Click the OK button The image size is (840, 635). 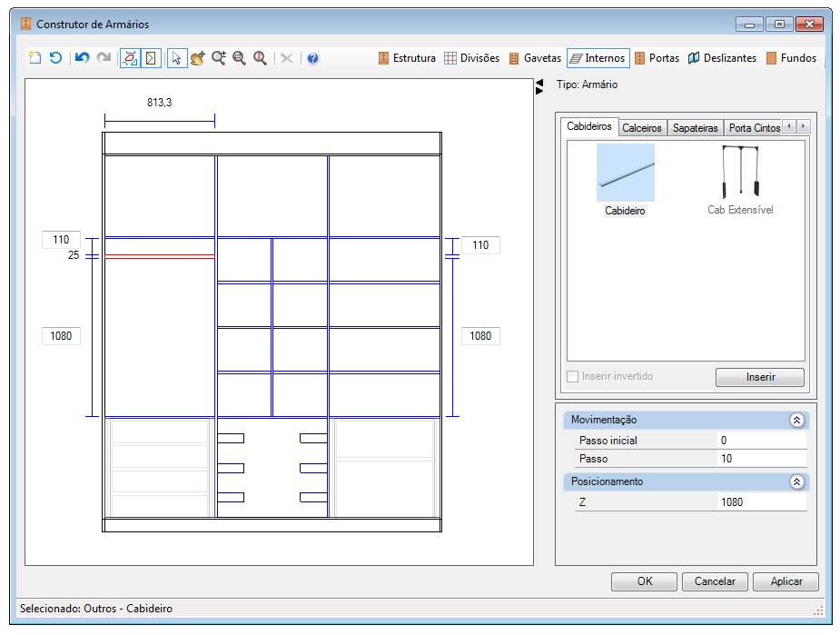[x=645, y=581]
